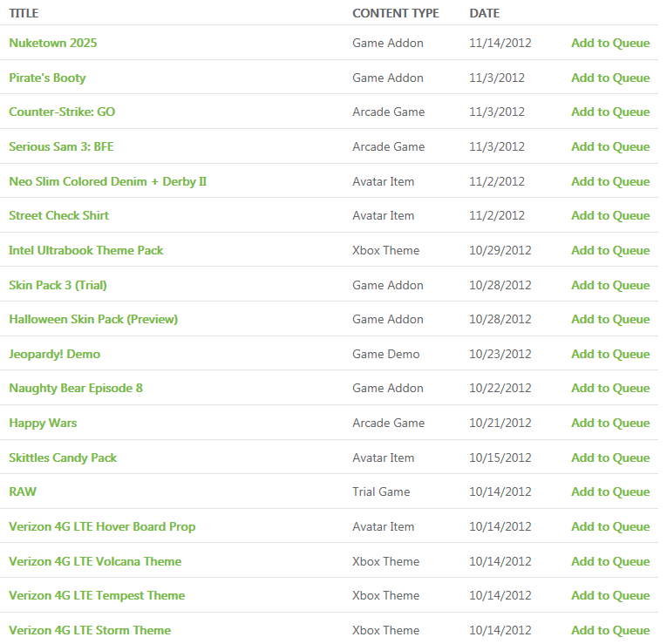Viewport: 667px width, 644px height.
Task: Open the Pirate's Booty title link
Action: tap(47, 78)
